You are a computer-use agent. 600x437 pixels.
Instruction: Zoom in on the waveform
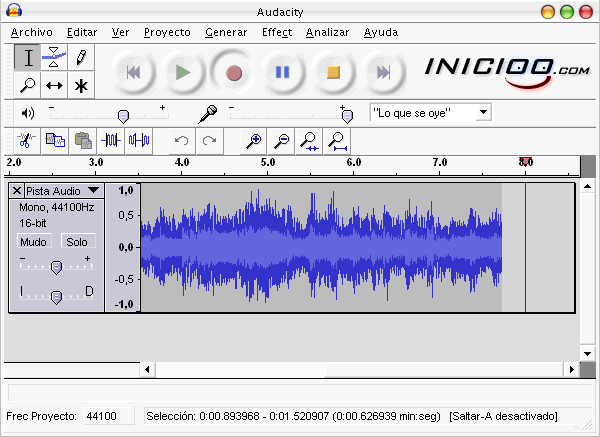253,141
